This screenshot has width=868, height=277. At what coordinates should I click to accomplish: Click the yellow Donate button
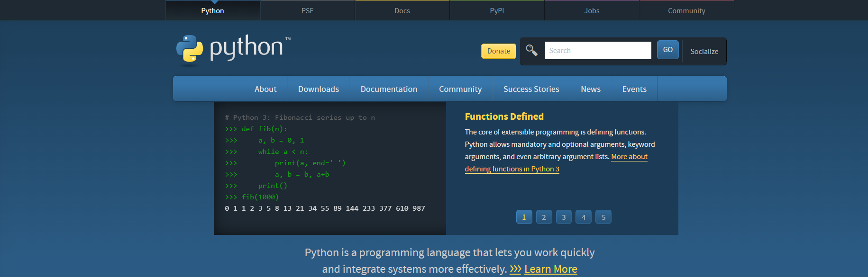pyautogui.click(x=498, y=51)
